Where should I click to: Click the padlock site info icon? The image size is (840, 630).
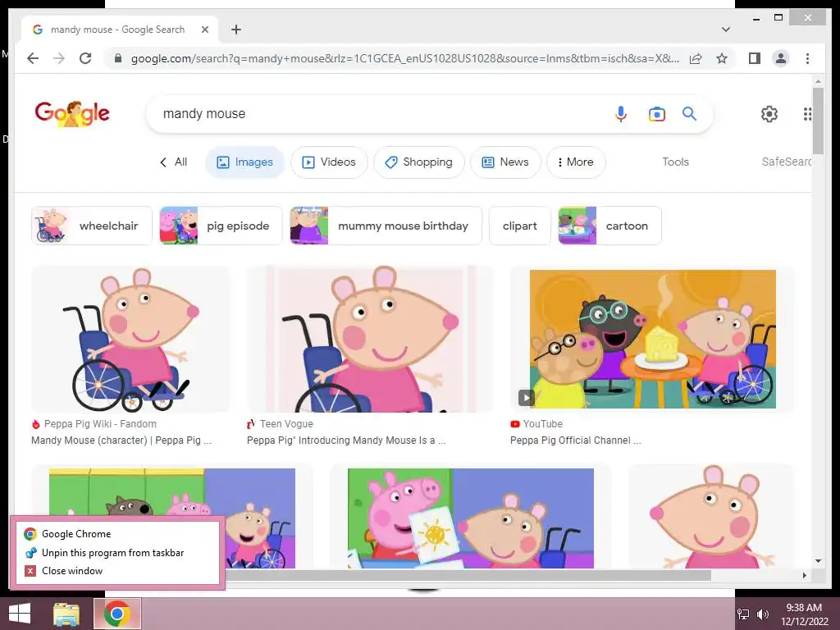(118, 58)
